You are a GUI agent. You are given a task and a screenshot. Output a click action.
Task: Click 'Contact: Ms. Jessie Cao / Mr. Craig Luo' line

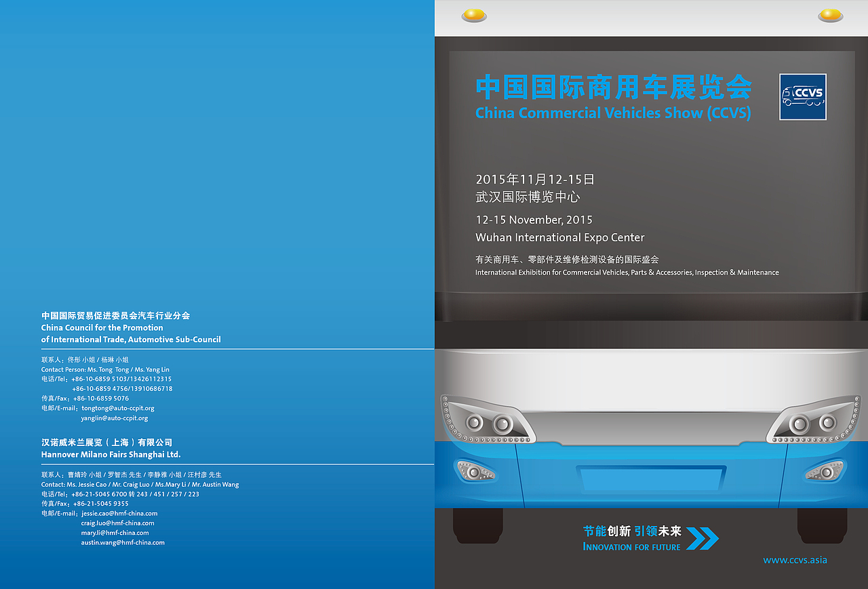pyautogui.click(x=140, y=485)
